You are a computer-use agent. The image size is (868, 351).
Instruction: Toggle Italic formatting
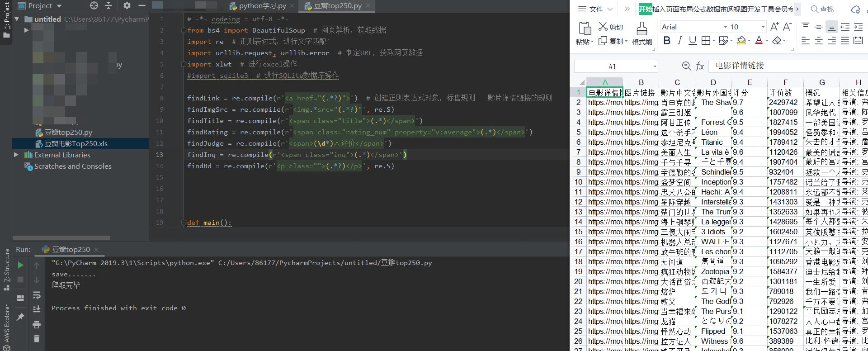pyautogui.click(x=679, y=41)
